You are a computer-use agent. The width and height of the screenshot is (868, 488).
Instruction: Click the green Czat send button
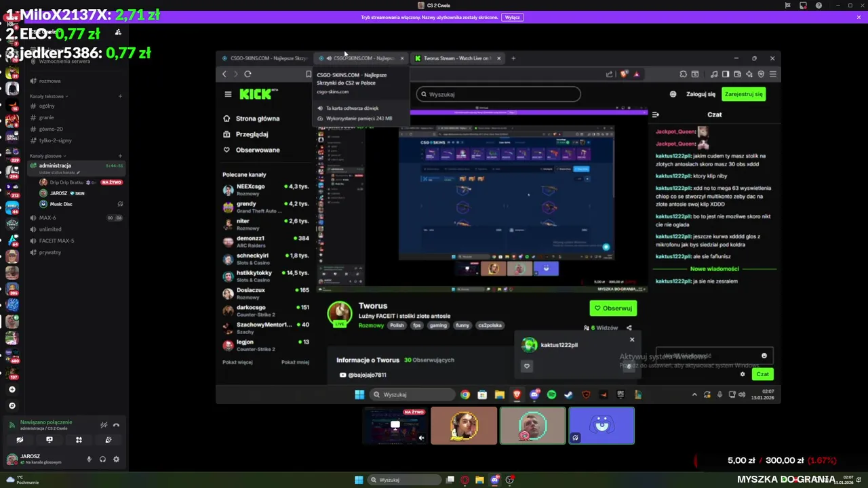[x=763, y=374]
